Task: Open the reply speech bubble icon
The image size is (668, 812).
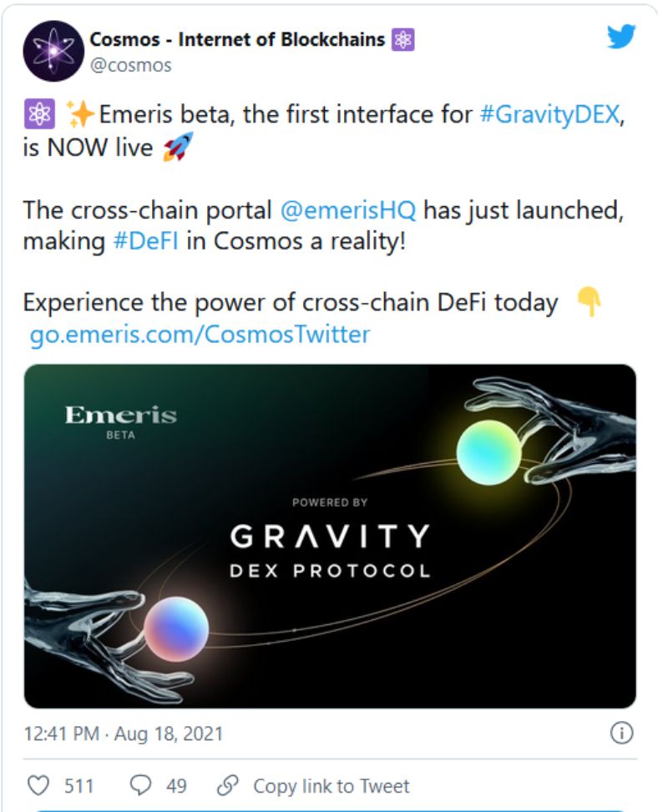Action: pos(139,785)
